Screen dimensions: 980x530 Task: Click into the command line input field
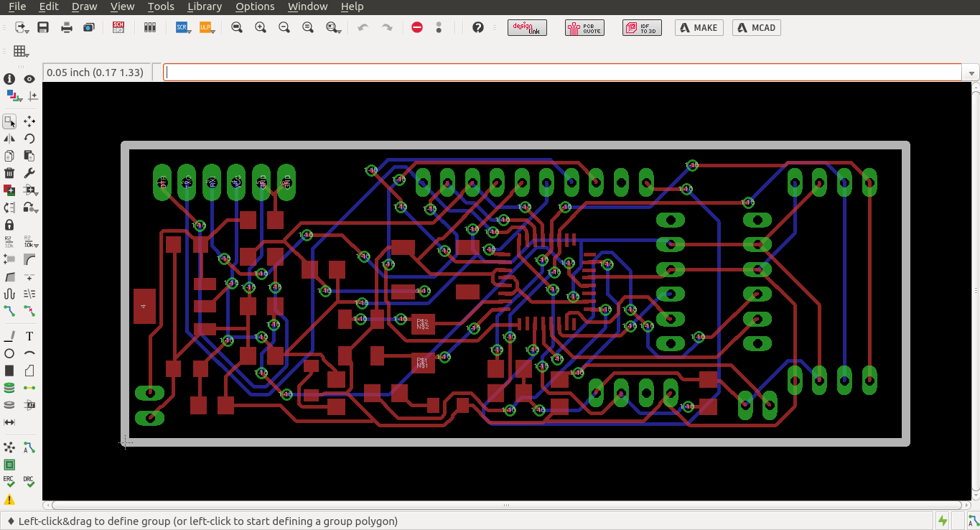tap(561, 73)
